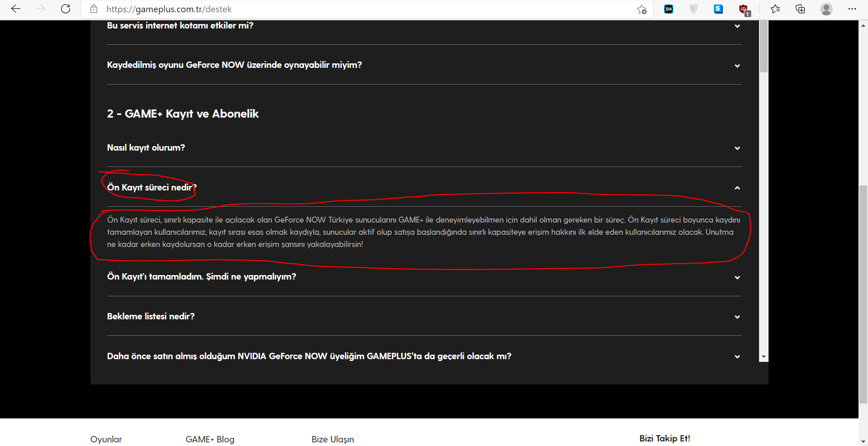Click the 'Ön Kayıt süreci' answer paragraph
Image resolution: width=868 pixels, height=446 pixels.
point(424,232)
